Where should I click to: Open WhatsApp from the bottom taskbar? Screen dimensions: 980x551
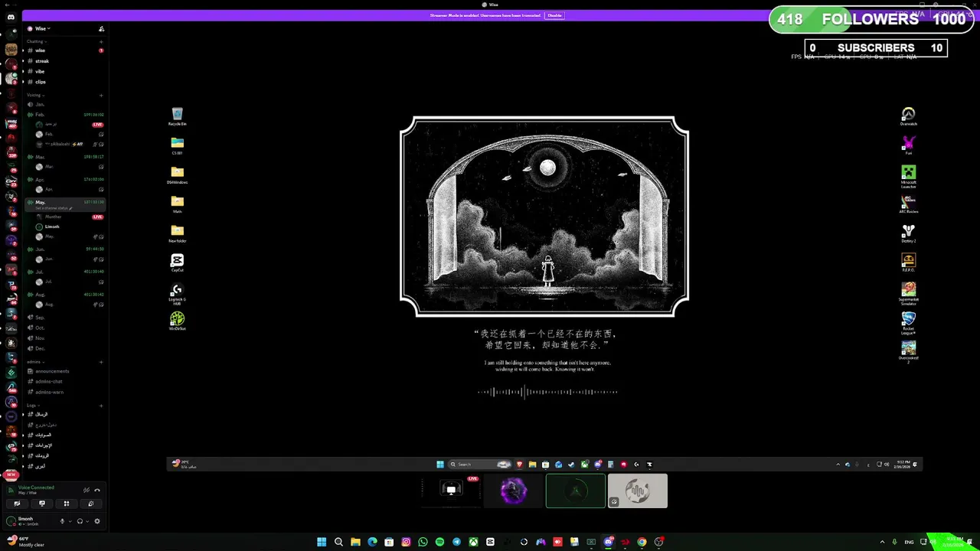pyautogui.click(x=423, y=542)
